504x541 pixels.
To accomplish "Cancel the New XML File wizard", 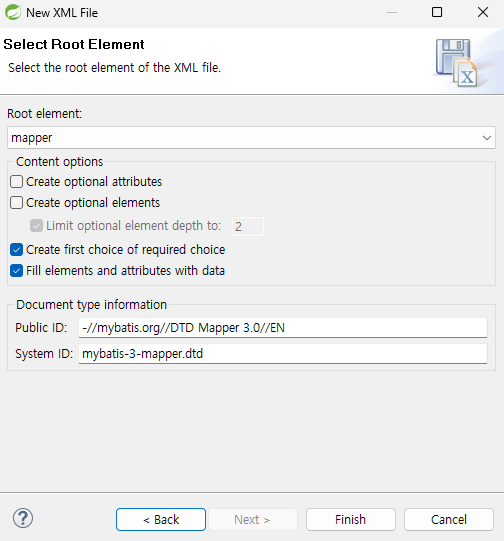I will tap(449, 519).
